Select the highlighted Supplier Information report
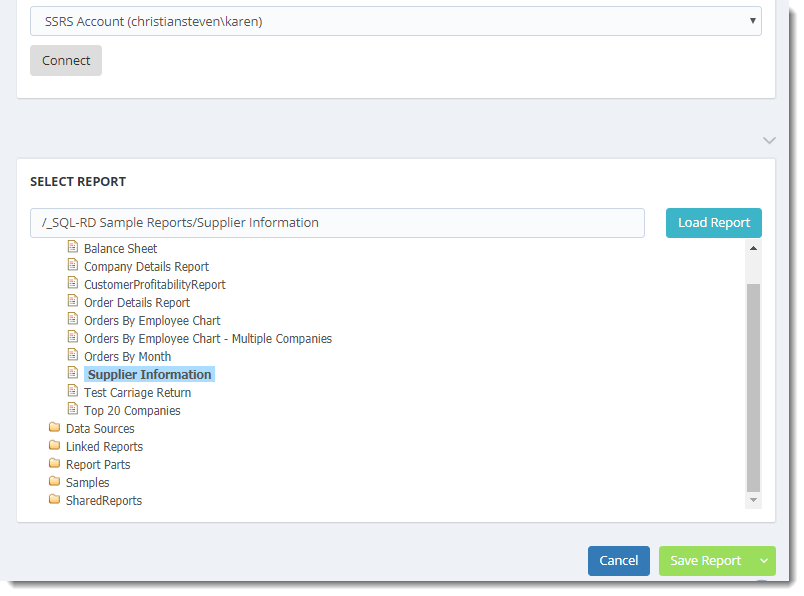This screenshot has height=596, width=804. click(x=149, y=374)
